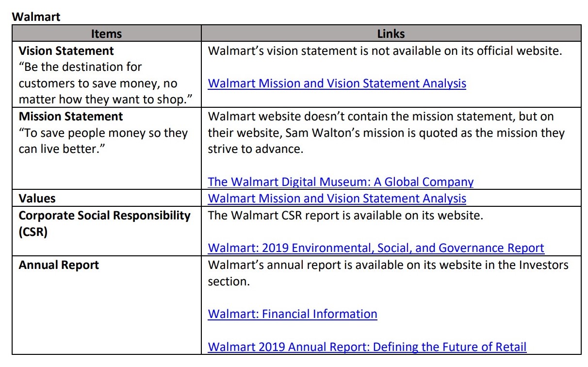This screenshot has height=367, width=588.
Task: Click the bold Vision Statement label
Action: tap(66, 51)
